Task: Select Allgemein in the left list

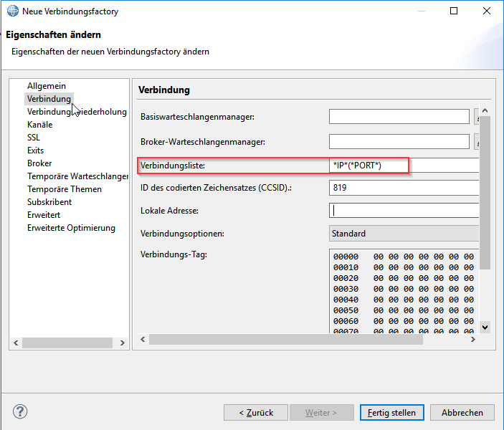Action: pyautogui.click(x=46, y=86)
